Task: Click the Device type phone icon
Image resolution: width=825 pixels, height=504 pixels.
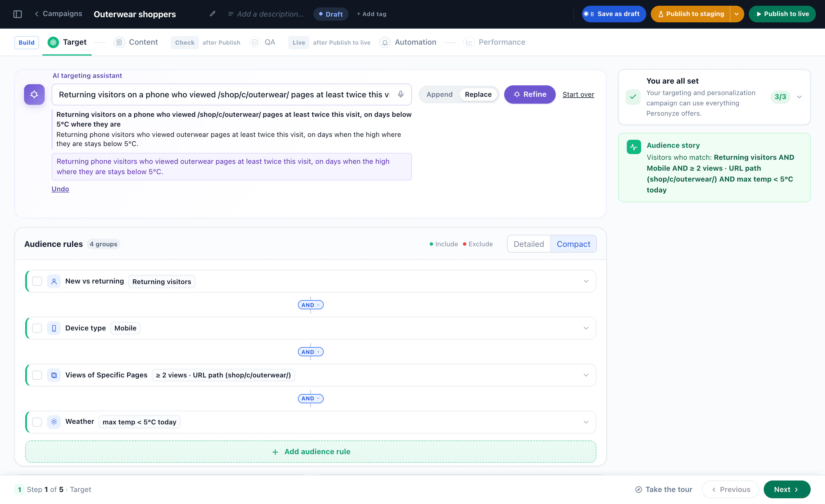Action: tap(54, 328)
